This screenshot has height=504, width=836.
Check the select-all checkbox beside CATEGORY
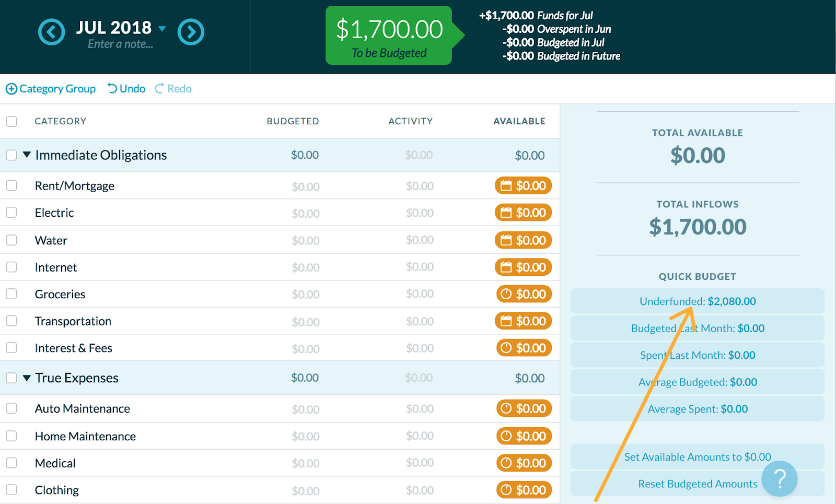tap(11, 121)
